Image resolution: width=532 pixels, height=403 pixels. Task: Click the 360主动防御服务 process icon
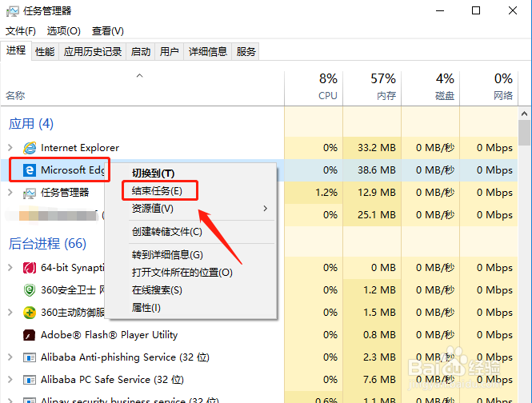click(x=30, y=313)
